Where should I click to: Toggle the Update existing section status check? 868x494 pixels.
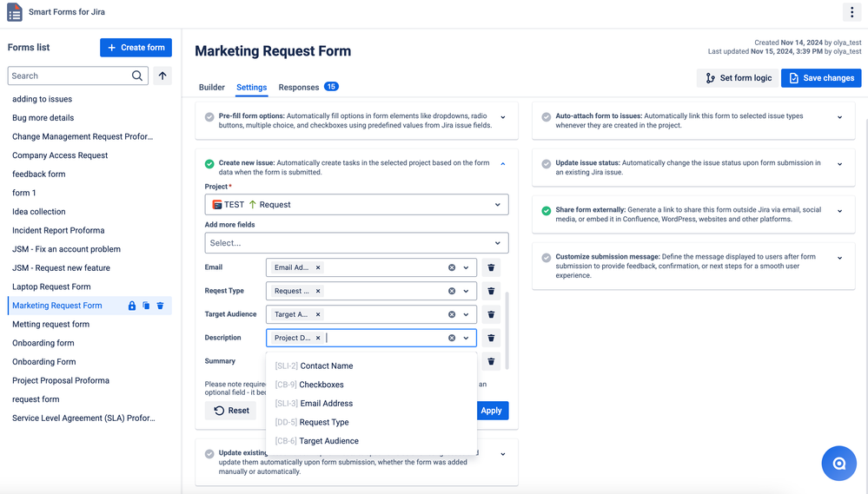click(209, 453)
